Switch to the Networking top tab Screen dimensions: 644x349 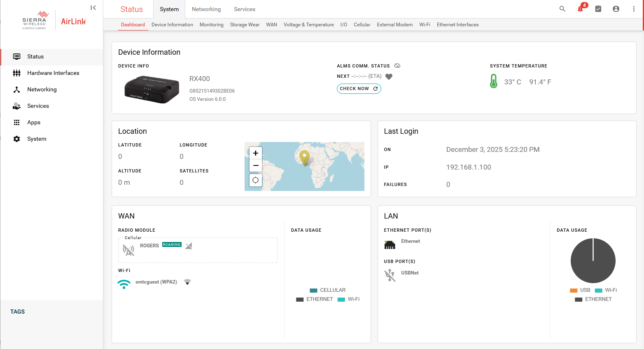click(x=206, y=9)
